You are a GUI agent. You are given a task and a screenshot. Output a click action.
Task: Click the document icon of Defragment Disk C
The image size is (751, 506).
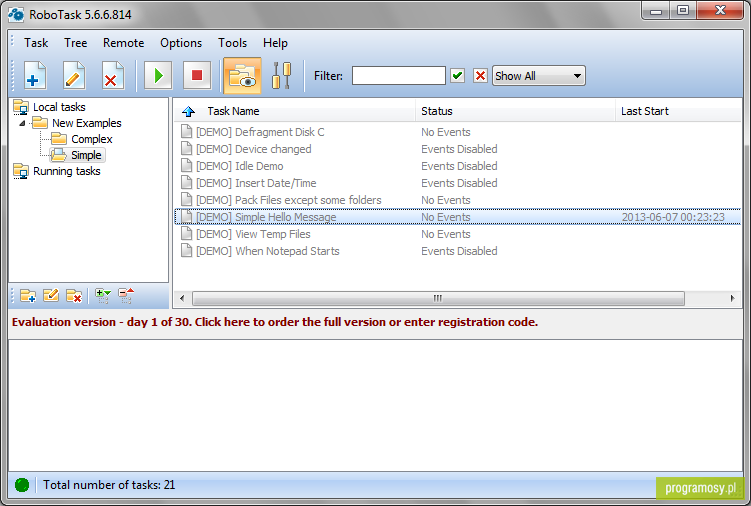coord(186,131)
